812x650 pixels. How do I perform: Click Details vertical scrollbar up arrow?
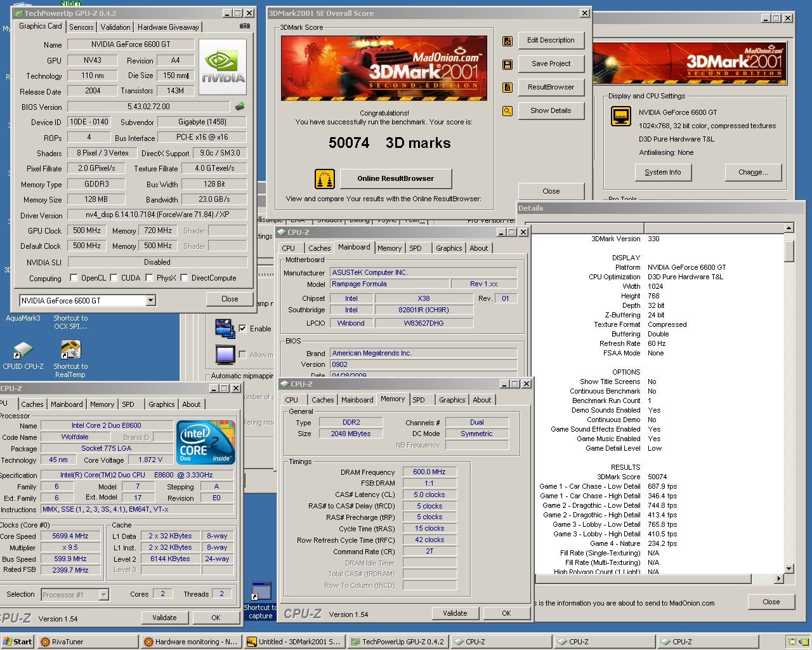tap(789, 228)
